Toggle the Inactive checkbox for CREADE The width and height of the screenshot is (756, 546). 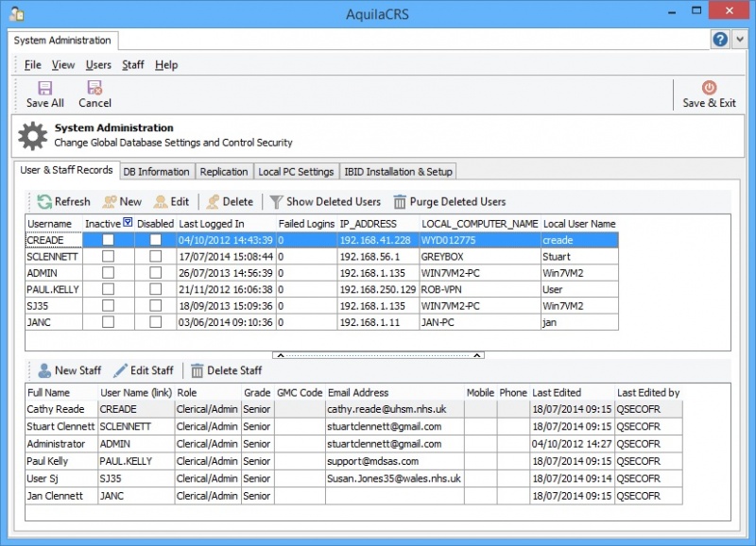tap(108, 240)
